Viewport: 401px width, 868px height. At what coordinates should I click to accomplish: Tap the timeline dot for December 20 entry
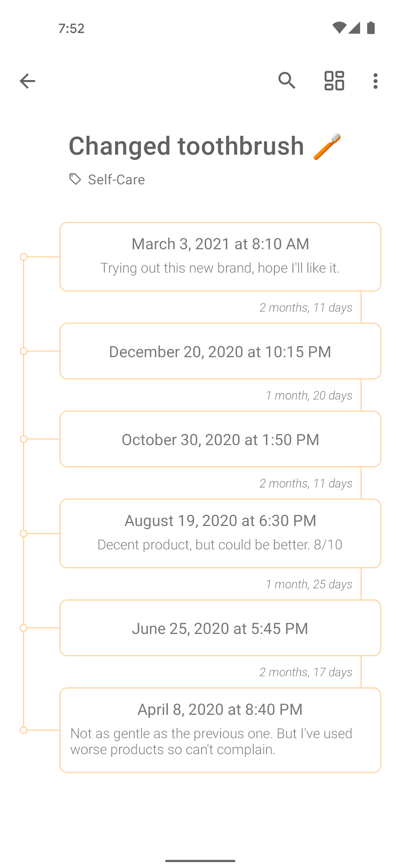coord(24,351)
